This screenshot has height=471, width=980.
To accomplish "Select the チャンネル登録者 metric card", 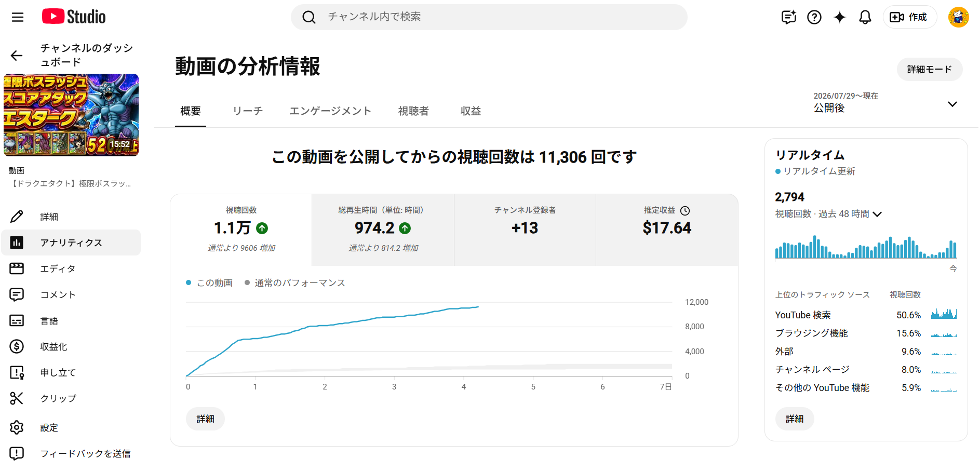I will point(525,230).
